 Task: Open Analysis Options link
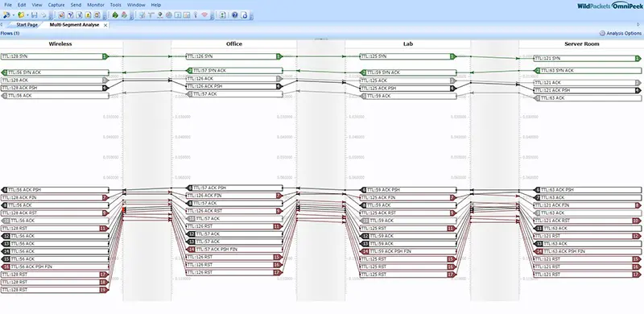pos(624,33)
